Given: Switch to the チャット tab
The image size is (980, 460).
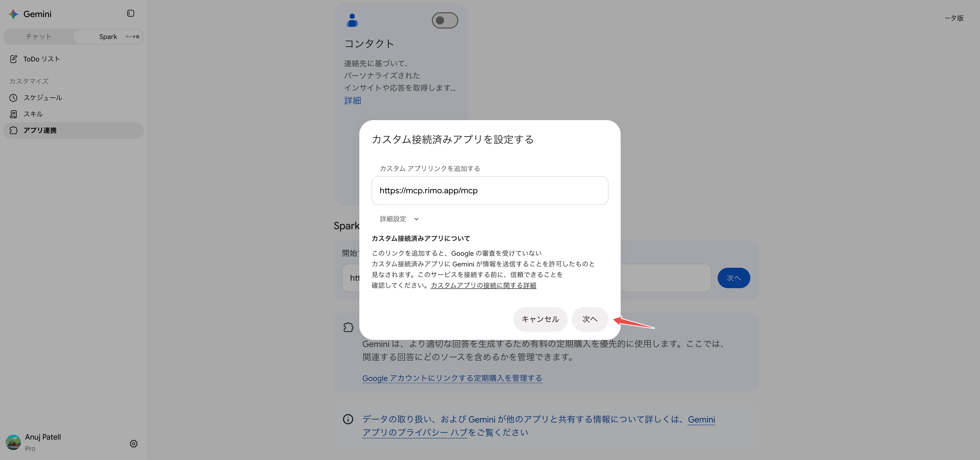Looking at the screenshot, I should (x=39, y=37).
